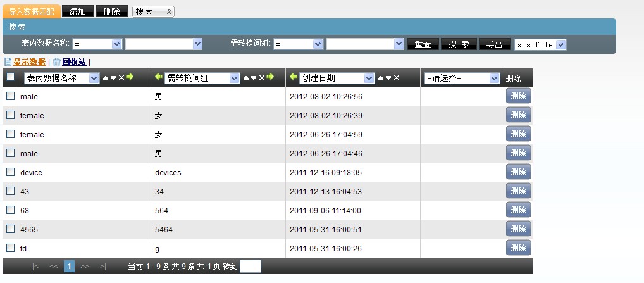The height and width of the screenshot is (283, 644).
Task: Remove the 创建日期 column with its X icon
Action: 397,78
